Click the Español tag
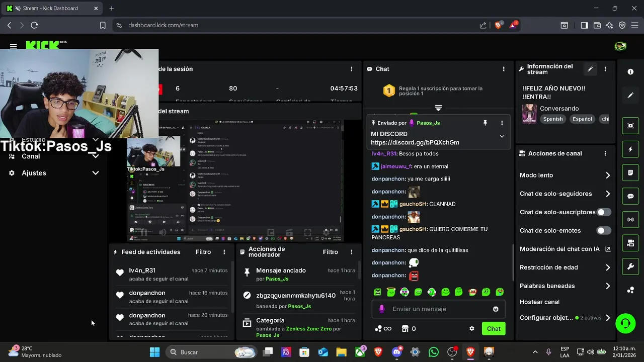Screen dimensions: 644x362 [x=582, y=119]
